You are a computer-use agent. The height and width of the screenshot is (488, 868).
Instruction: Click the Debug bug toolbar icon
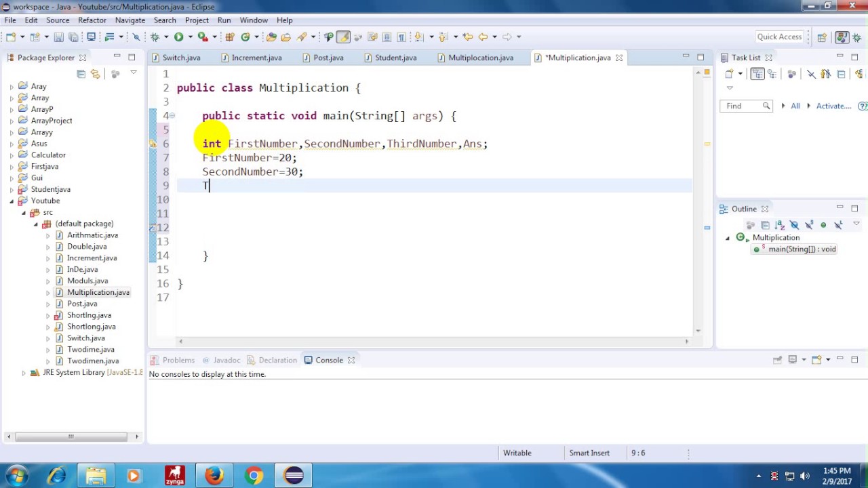pos(155,37)
